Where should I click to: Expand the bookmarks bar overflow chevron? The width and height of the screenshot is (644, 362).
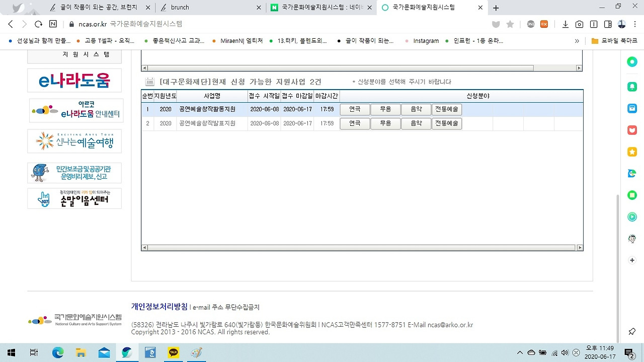click(x=577, y=41)
